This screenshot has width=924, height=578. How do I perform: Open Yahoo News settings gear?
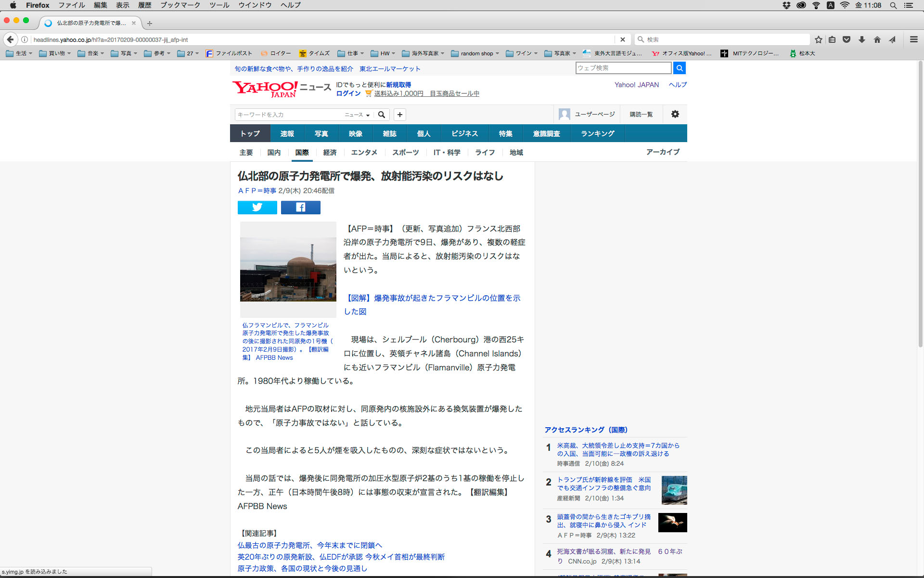point(675,114)
